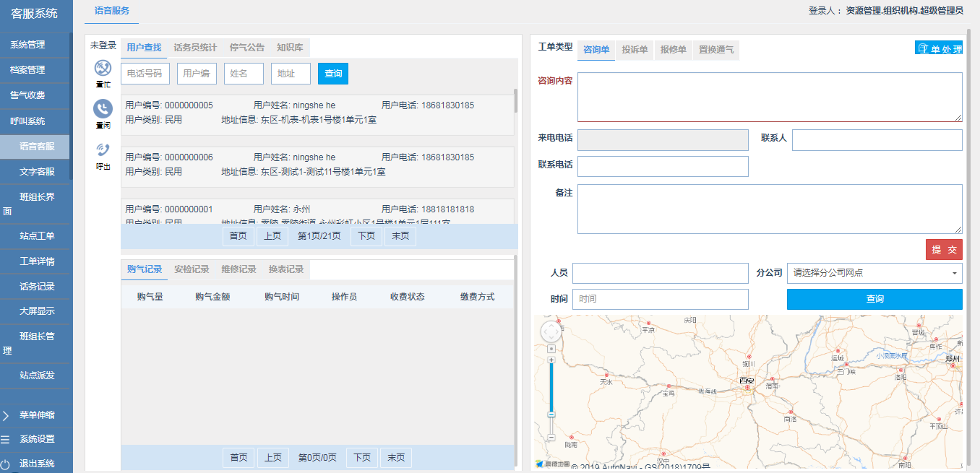Click the 呼出 (outbound call) icon
The height and width of the screenshot is (473, 980).
pos(103,149)
